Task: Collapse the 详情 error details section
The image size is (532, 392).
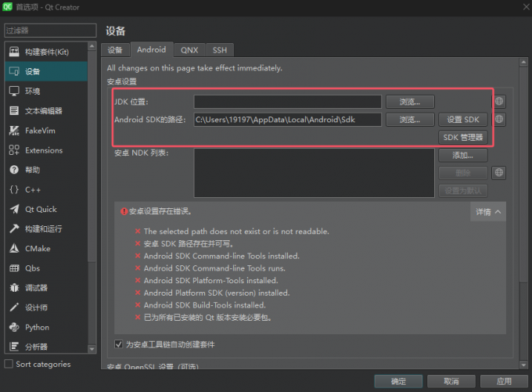Action: pos(487,211)
